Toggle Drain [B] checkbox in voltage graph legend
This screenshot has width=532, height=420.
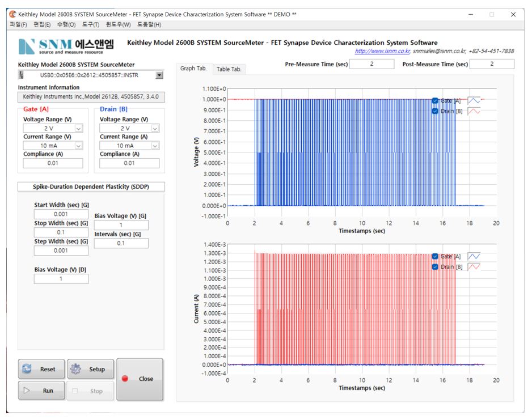(435, 111)
